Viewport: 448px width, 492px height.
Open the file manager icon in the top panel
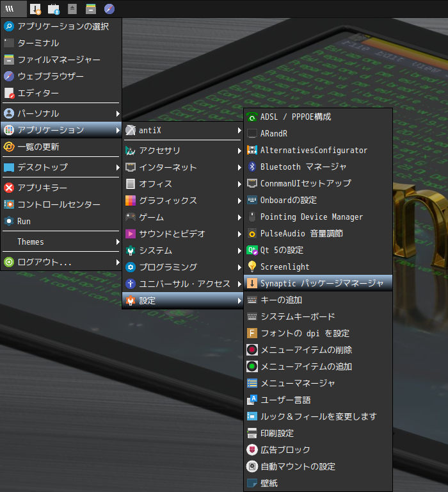[91, 9]
